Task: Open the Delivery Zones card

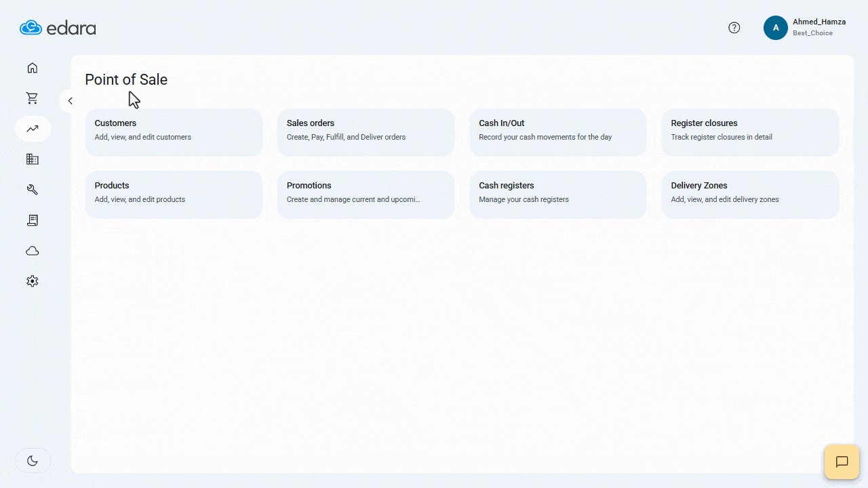Action: [750, 195]
